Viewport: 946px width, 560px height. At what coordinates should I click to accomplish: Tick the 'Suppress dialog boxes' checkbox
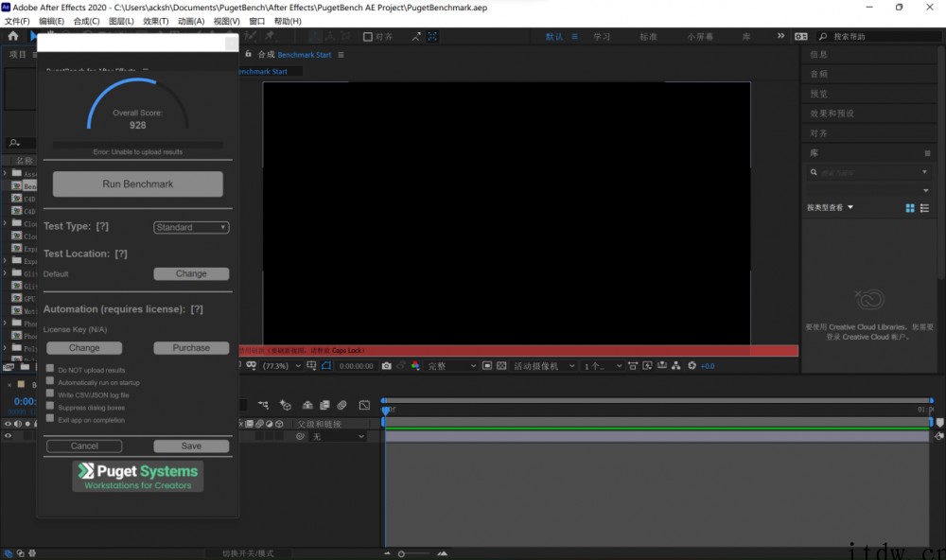click(x=50, y=406)
